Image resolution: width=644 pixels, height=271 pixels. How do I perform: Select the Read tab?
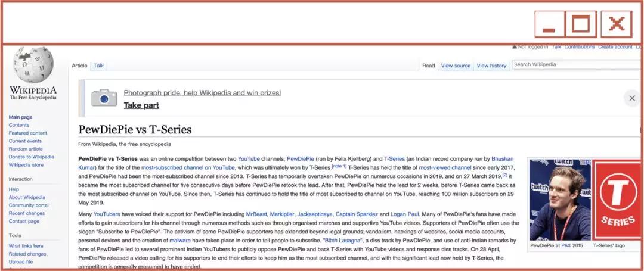(428, 66)
